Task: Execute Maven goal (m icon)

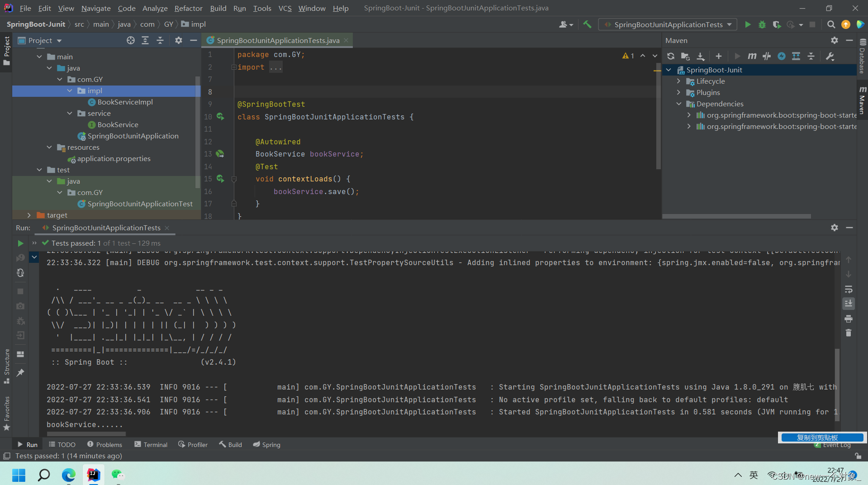Action: tap(752, 56)
